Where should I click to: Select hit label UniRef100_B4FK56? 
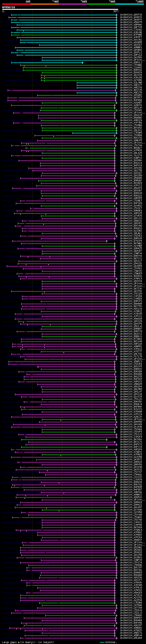pos(131,623)
